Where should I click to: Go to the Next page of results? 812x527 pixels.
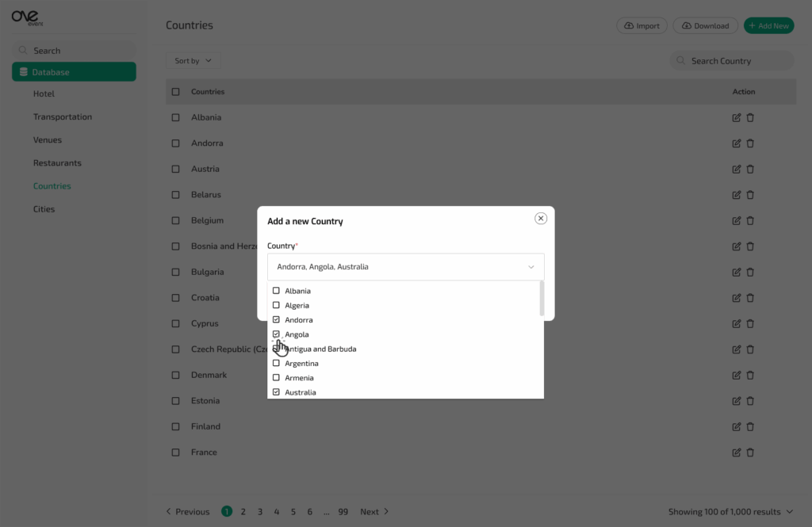[x=374, y=512]
